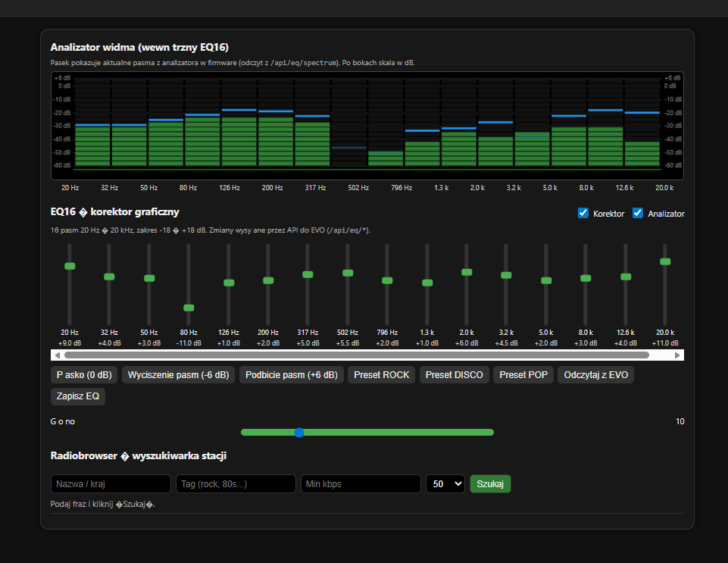
Task: Click the horizontal scrollbar right arrow
Action: pyautogui.click(x=677, y=355)
